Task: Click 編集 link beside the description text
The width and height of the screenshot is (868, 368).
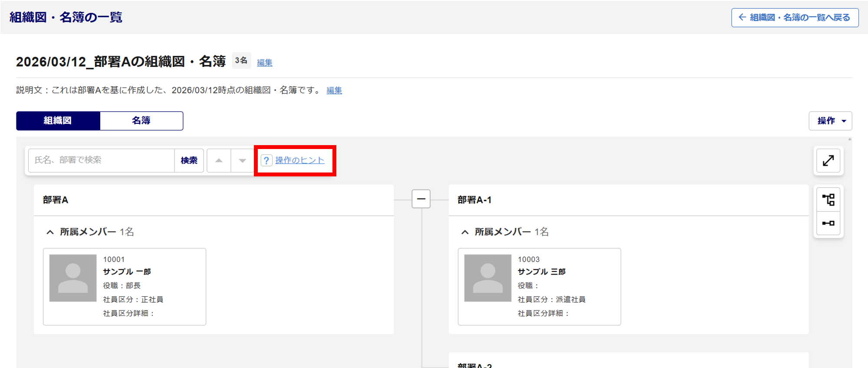Action: (x=334, y=90)
